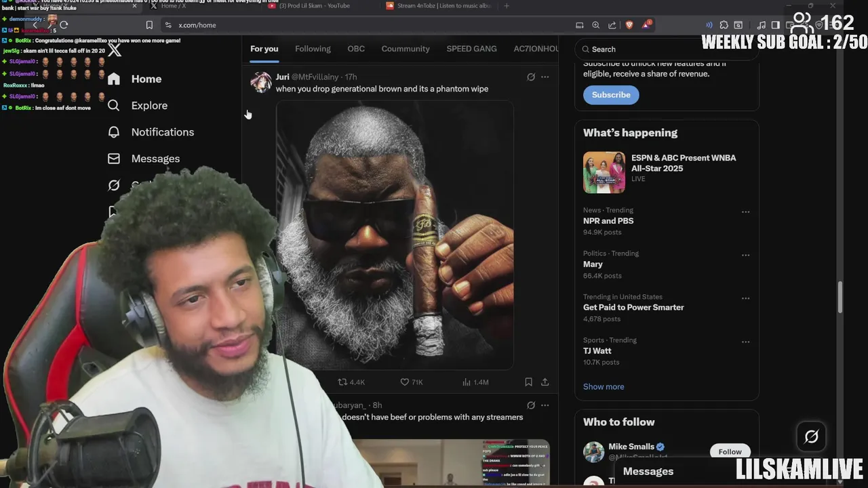868x488 pixels.
Task: Open Explore in the X sidebar
Action: 149,105
